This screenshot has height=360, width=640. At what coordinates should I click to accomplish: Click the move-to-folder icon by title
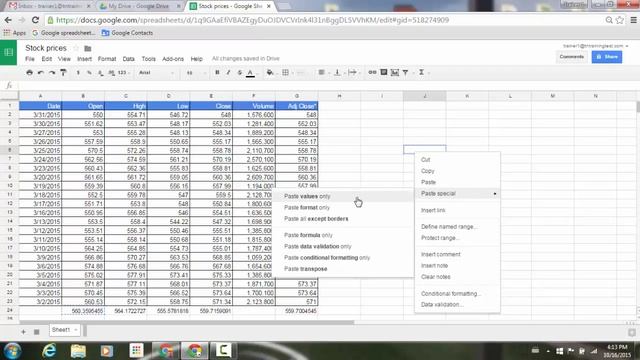88,48
